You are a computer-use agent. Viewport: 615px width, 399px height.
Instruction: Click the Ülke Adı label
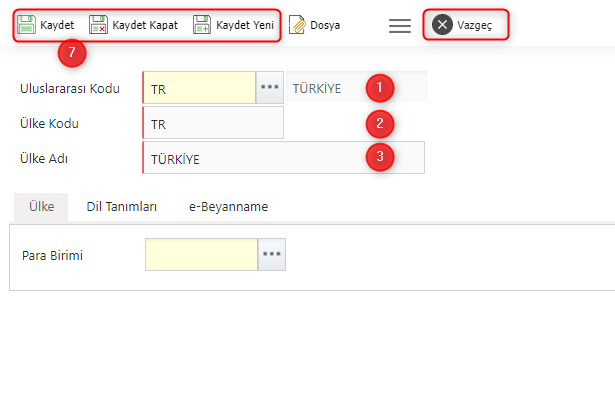click(44, 159)
